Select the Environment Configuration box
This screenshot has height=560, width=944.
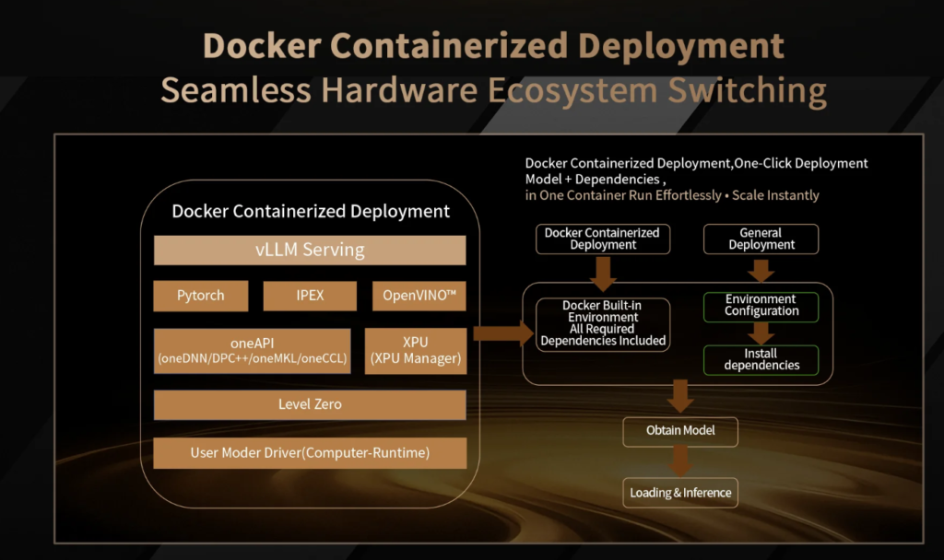(x=761, y=306)
